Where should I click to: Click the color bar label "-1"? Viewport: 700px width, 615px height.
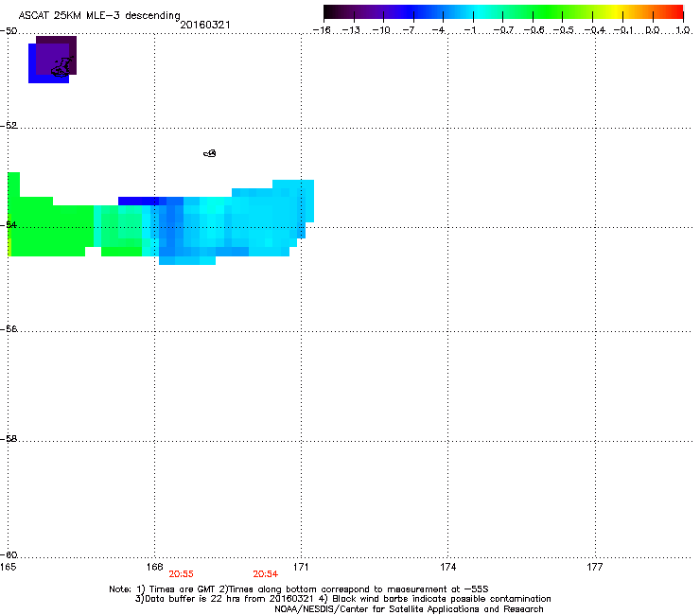pos(470,30)
